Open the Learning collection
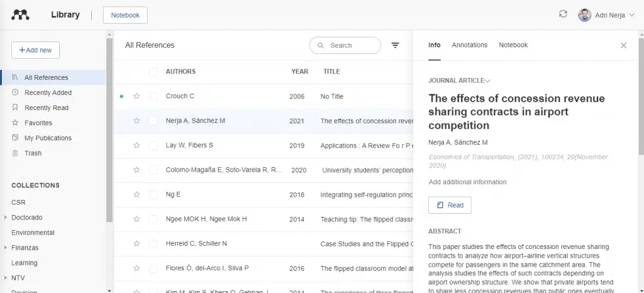Viewport: 644px width, 293px height. point(25,263)
